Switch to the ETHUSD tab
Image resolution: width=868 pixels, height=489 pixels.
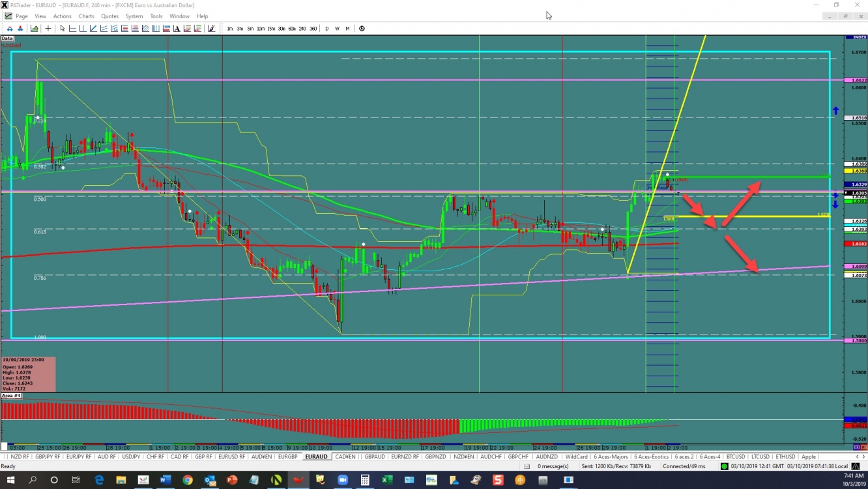tap(785, 456)
